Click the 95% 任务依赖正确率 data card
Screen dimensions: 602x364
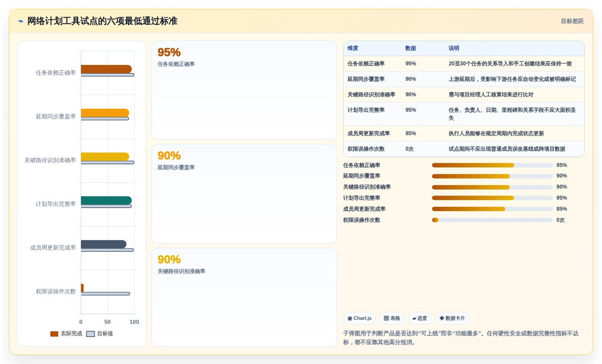coord(244,90)
